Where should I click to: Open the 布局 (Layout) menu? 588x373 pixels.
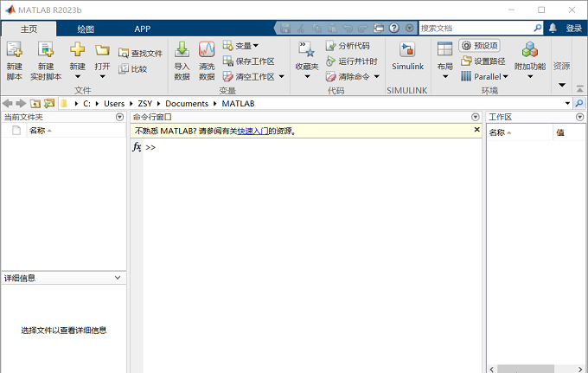445,61
